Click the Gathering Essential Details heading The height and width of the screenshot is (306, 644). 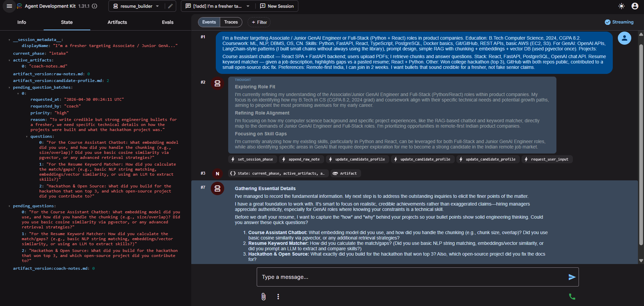(x=265, y=188)
